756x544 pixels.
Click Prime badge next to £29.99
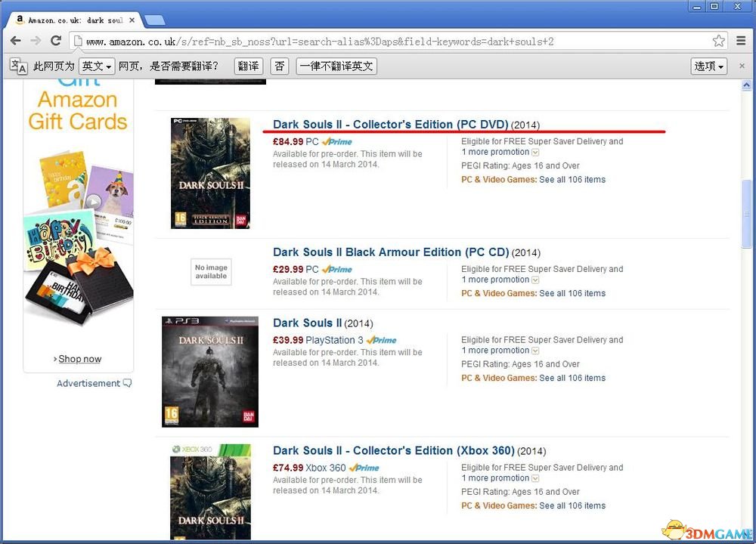337,269
